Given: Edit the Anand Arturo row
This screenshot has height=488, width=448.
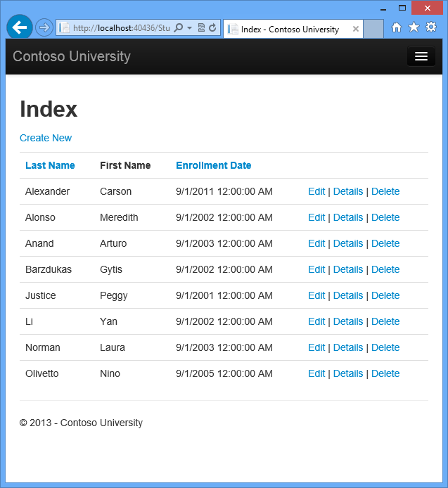Looking at the screenshot, I should tap(316, 243).
